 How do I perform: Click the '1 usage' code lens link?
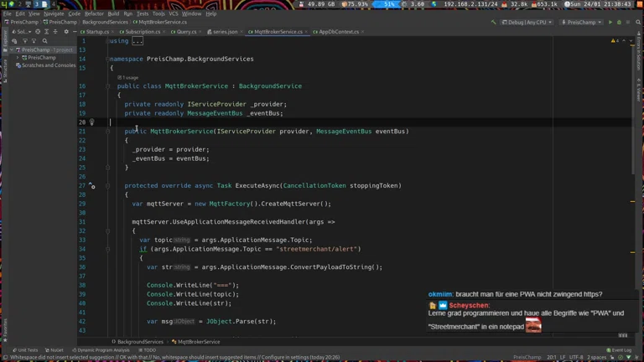(x=127, y=77)
